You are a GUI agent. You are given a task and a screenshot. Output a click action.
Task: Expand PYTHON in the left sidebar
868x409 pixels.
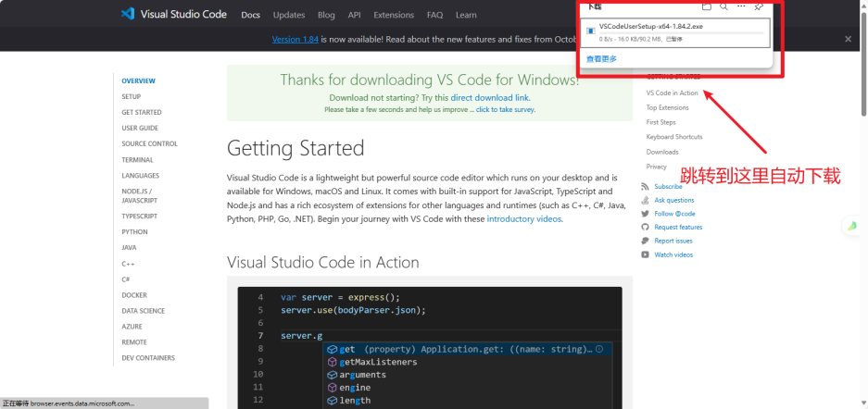[x=134, y=232]
